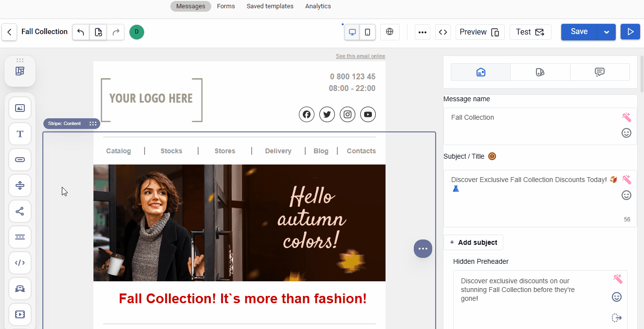This screenshot has width=644, height=329.
Task: Click Add subject button
Action: 473,242
